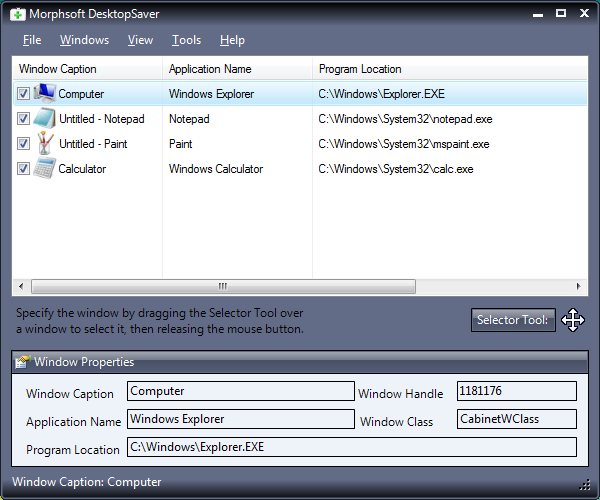Click the Calculator icon in the window list
Screen dimensions: 600x500
pos(44,168)
